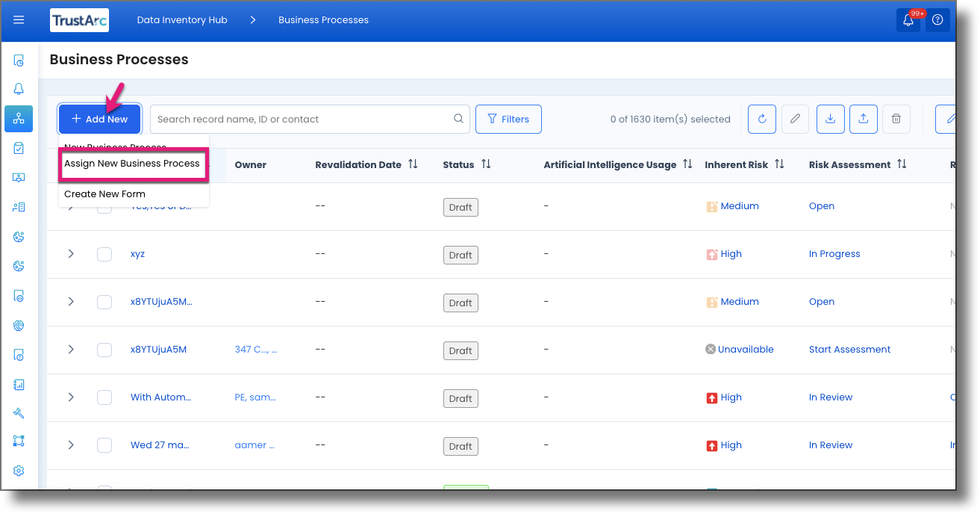Click owner link aamer ...
980x514 pixels.
[255, 445]
